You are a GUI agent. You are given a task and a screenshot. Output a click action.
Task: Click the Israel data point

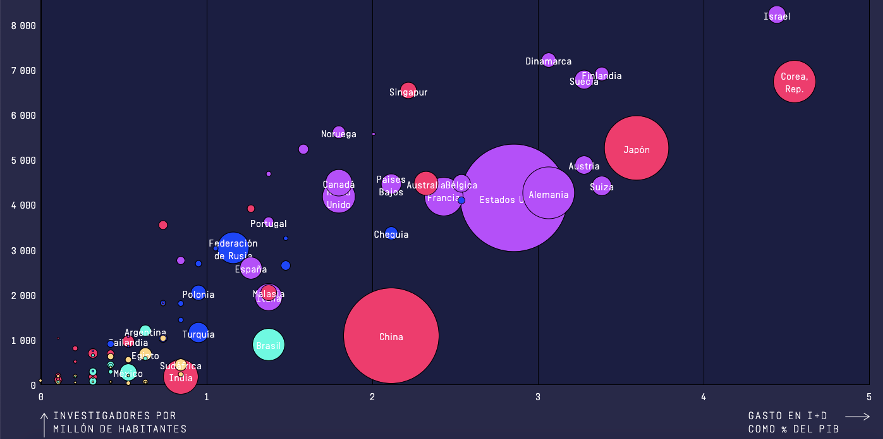[777, 15]
